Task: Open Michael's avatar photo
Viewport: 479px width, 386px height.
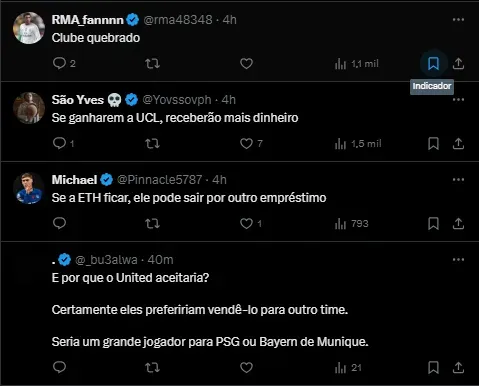Action: 29,188
